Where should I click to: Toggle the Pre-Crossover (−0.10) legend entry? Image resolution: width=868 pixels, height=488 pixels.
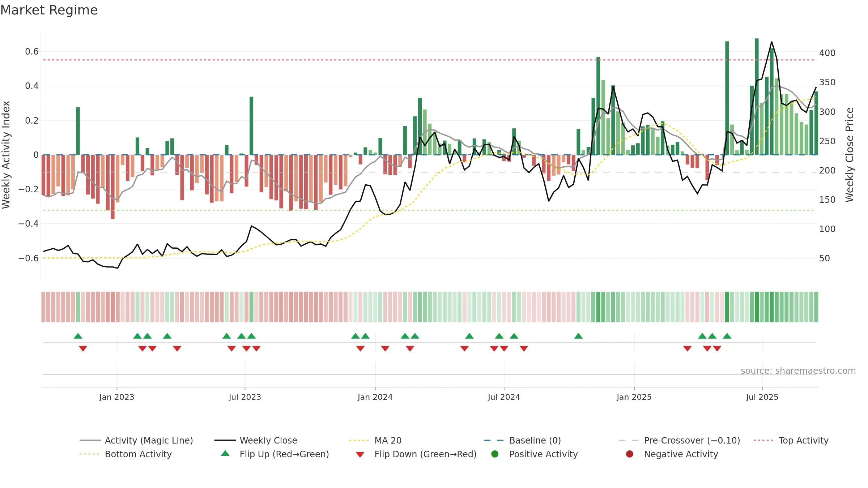click(x=679, y=440)
